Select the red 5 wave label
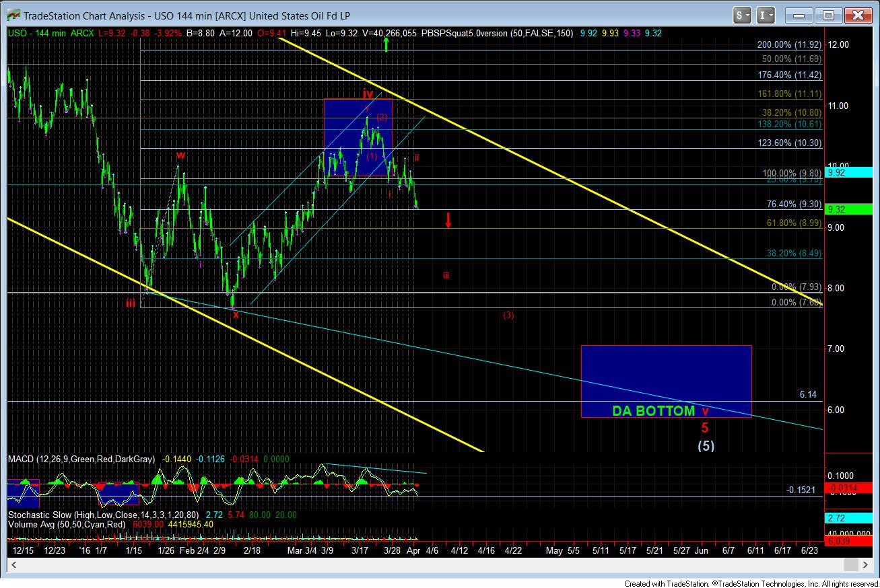The width and height of the screenshot is (880, 588). (705, 427)
